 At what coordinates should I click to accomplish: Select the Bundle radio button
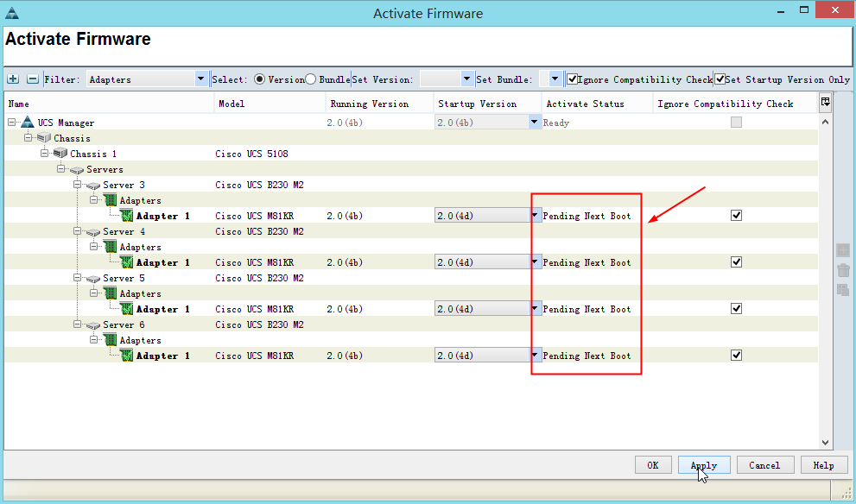310,79
